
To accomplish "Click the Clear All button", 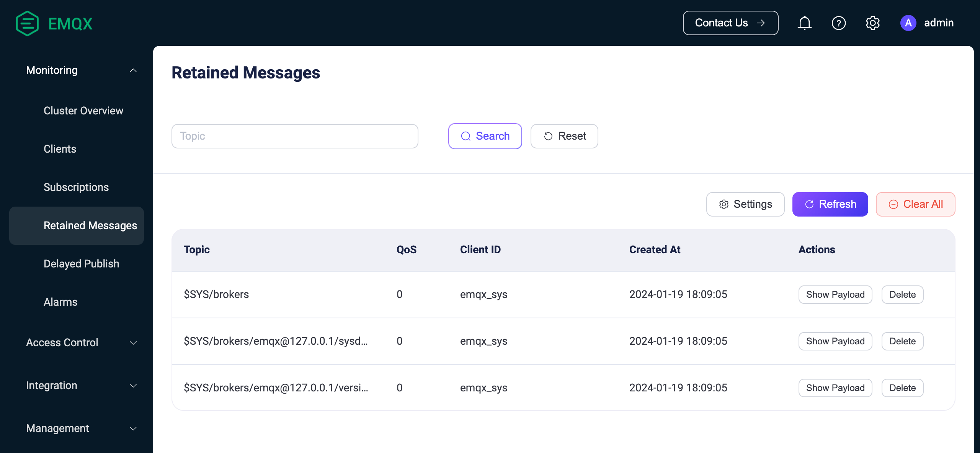I will 915,204.
